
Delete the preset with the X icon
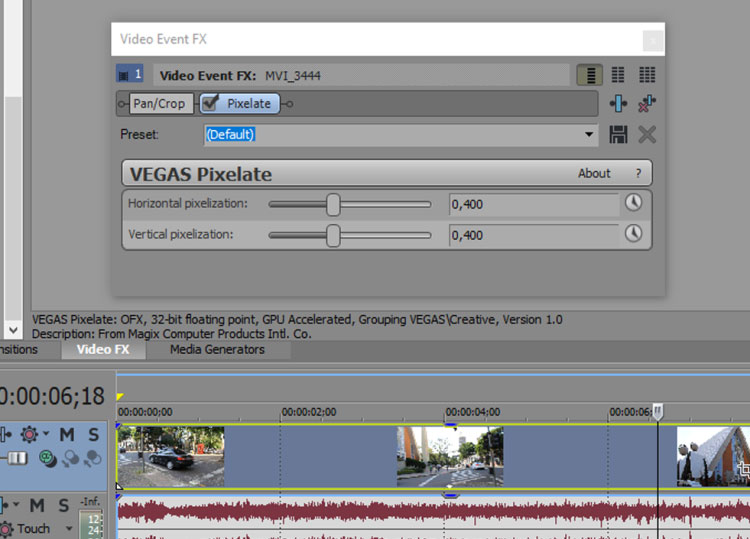pos(647,134)
